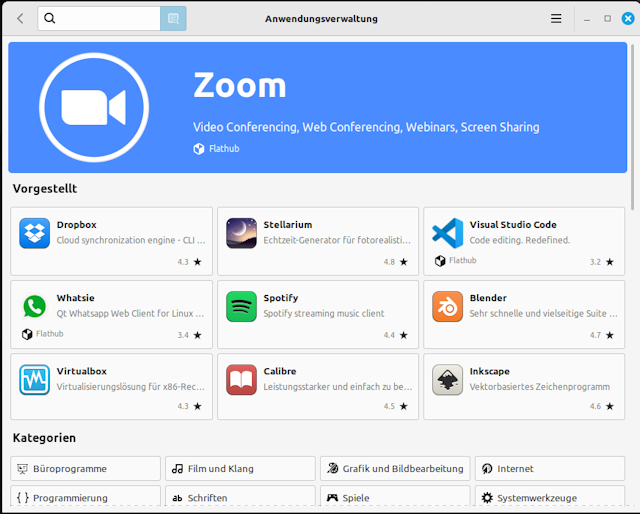The image size is (640, 514).
Task: Click the Flathub icon on the Visual Studio Code card
Action: (440, 261)
